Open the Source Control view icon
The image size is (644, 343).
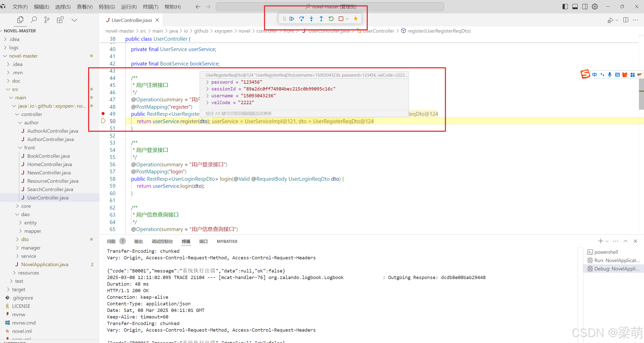47,20
